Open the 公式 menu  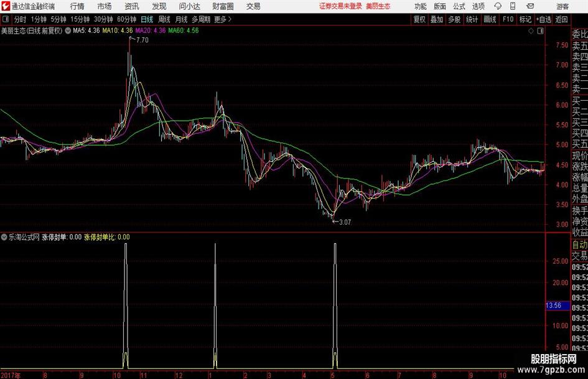(x=459, y=6)
